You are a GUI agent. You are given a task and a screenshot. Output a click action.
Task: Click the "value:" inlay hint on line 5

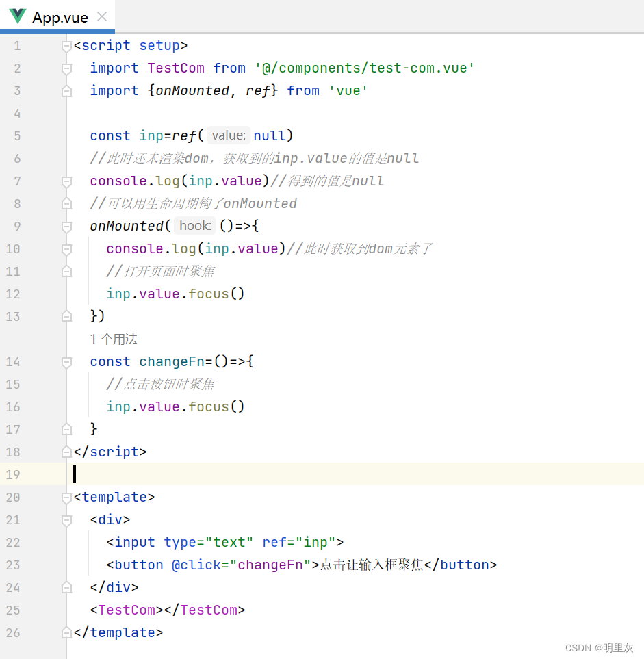pos(228,135)
